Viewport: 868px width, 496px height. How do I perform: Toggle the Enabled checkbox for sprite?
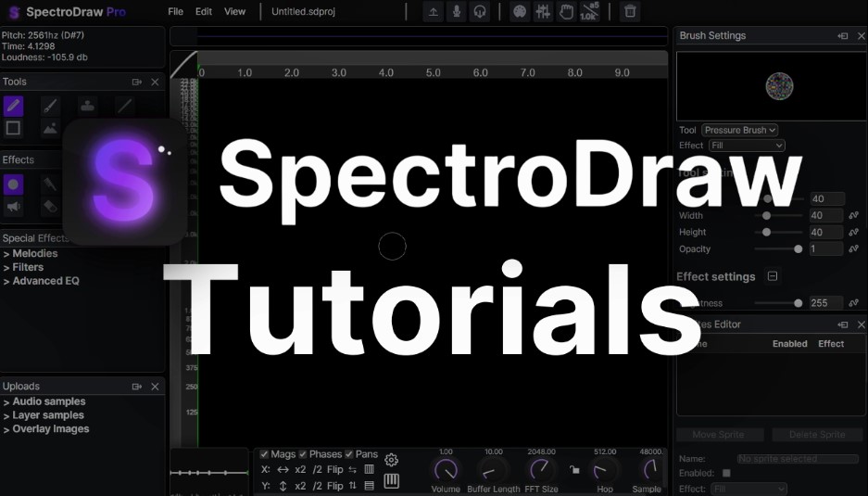pyautogui.click(x=726, y=473)
